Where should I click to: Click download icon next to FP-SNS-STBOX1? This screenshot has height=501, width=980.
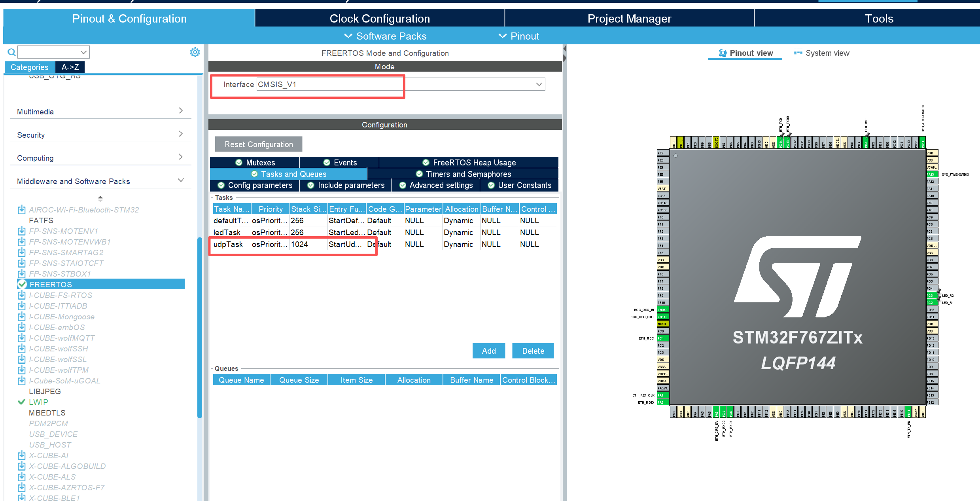click(x=22, y=273)
